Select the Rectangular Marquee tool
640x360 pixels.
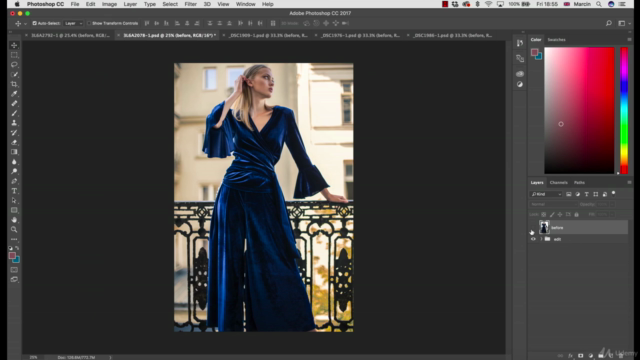pos(14,55)
